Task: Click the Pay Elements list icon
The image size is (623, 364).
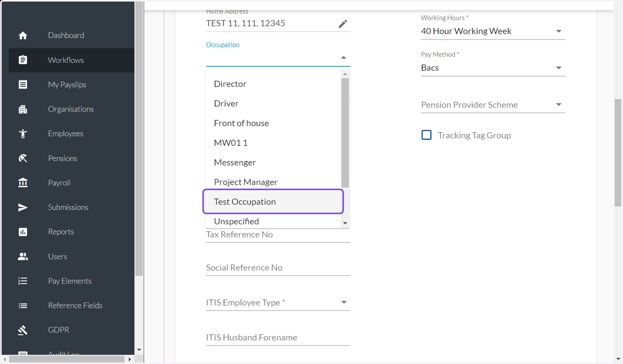Action: 23,281
